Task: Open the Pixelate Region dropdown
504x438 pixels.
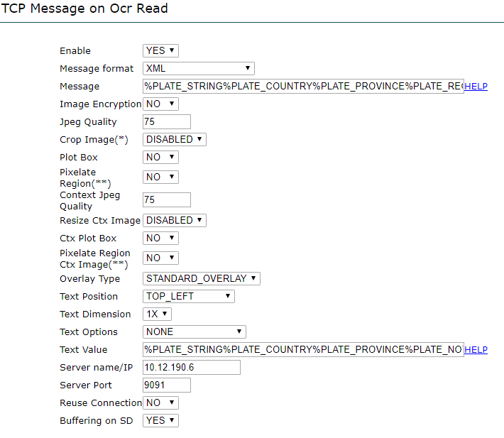Action: click(x=160, y=177)
